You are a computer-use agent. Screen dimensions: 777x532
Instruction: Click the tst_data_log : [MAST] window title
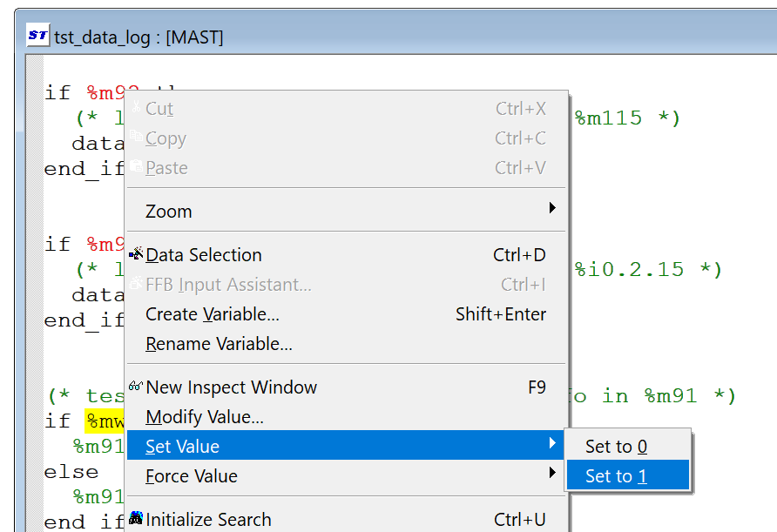click(139, 37)
